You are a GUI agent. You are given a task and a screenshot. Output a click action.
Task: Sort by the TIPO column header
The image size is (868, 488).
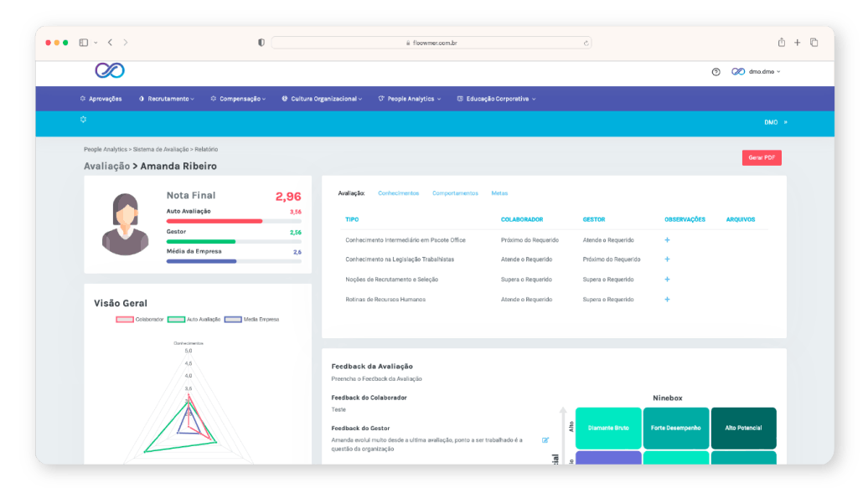tap(352, 219)
